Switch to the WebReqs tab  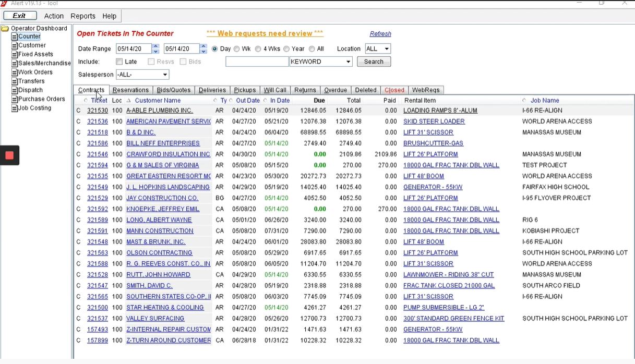click(x=426, y=90)
